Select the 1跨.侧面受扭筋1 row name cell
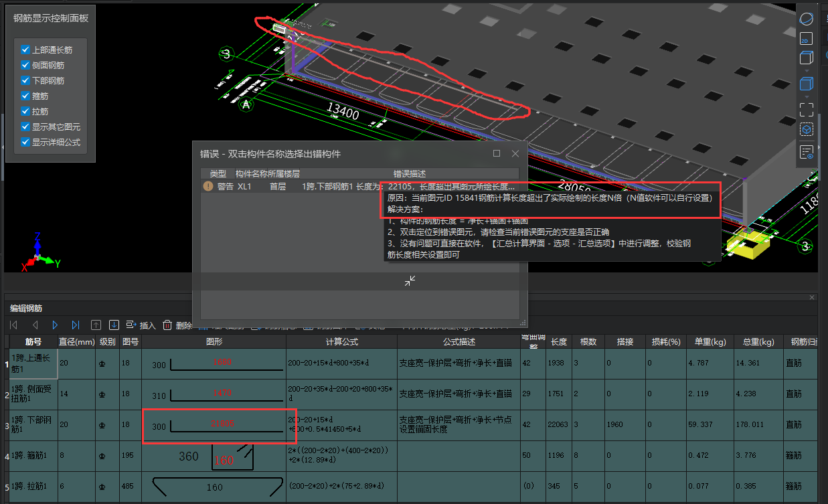The height and width of the screenshot is (504, 828). 33,395
